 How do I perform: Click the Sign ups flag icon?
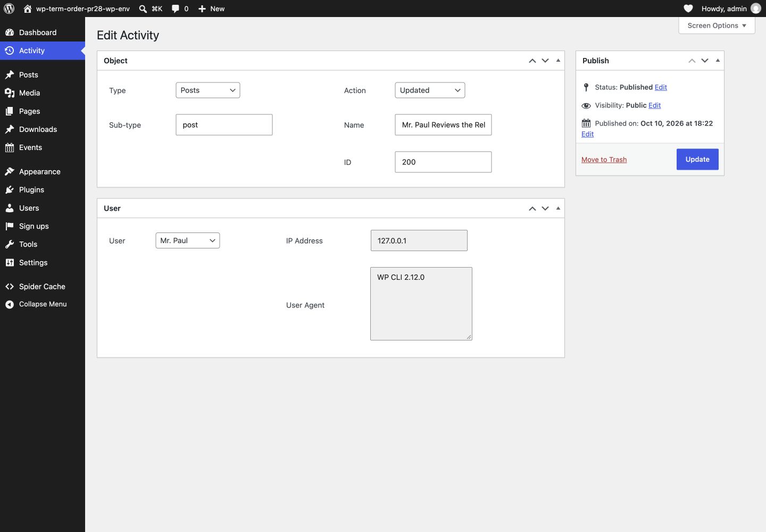tap(10, 226)
